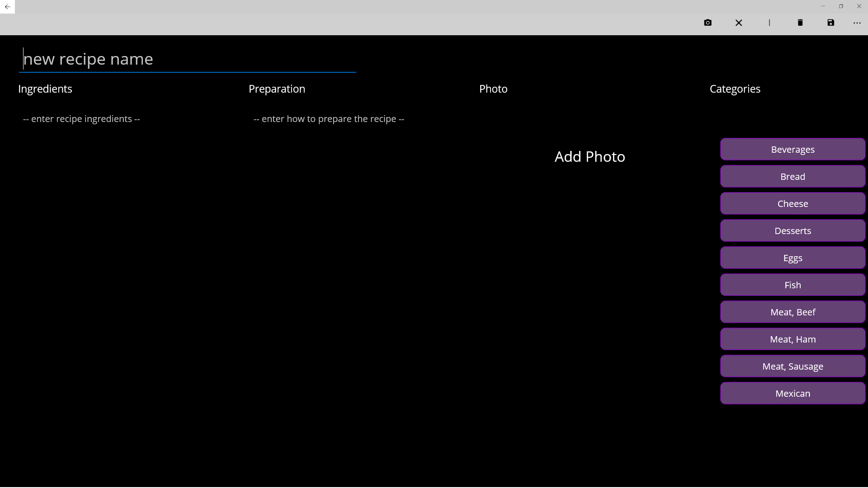Pick the Fish category
The height and width of the screenshot is (488, 868).
click(x=793, y=285)
